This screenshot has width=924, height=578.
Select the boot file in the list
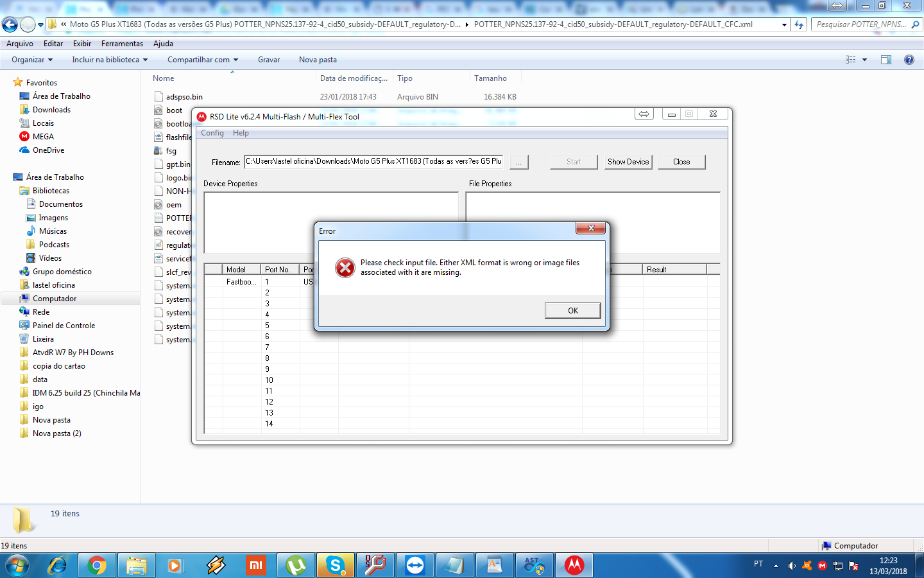coord(174,110)
